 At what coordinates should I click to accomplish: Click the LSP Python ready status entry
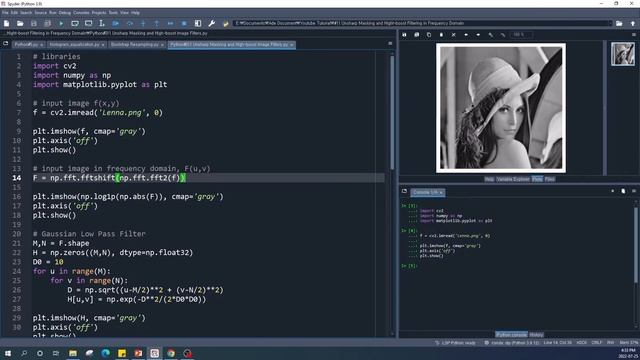pyautogui.click(x=456, y=343)
